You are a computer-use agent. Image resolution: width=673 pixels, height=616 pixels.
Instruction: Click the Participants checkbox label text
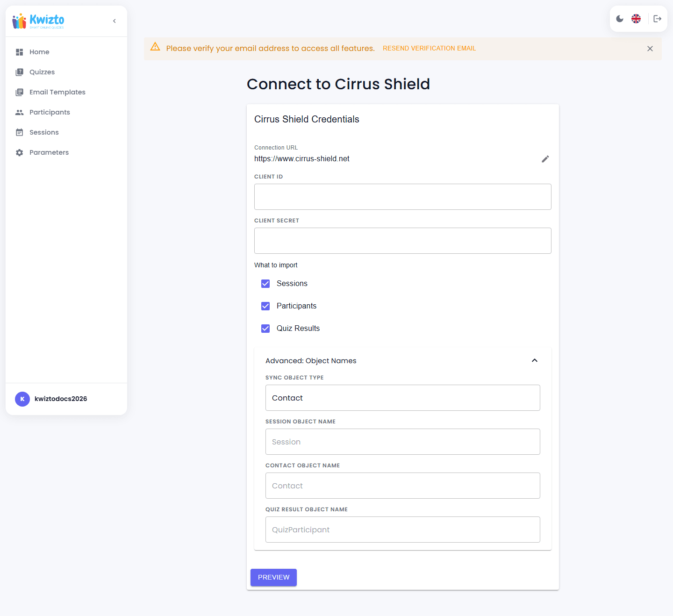click(x=296, y=306)
